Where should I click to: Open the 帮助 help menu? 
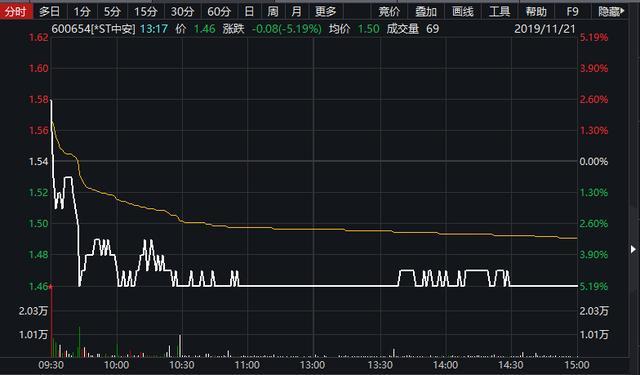pyautogui.click(x=536, y=11)
